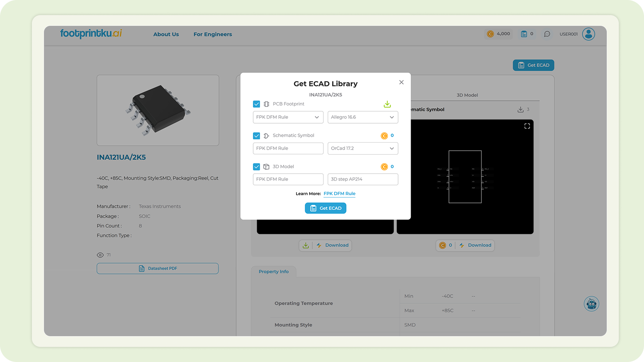Viewport: 644px width, 362px height.
Task: Click the 3D step AP214 field
Action: [x=363, y=179]
